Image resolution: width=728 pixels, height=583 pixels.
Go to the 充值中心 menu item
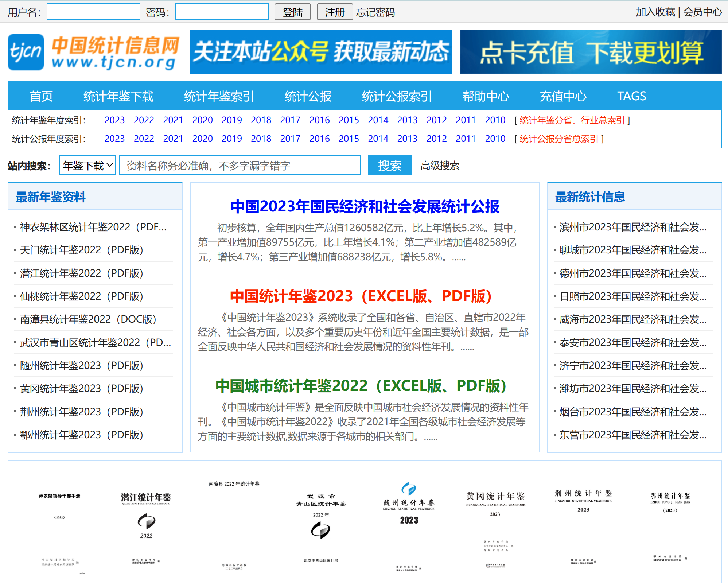(x=563, y=96)
